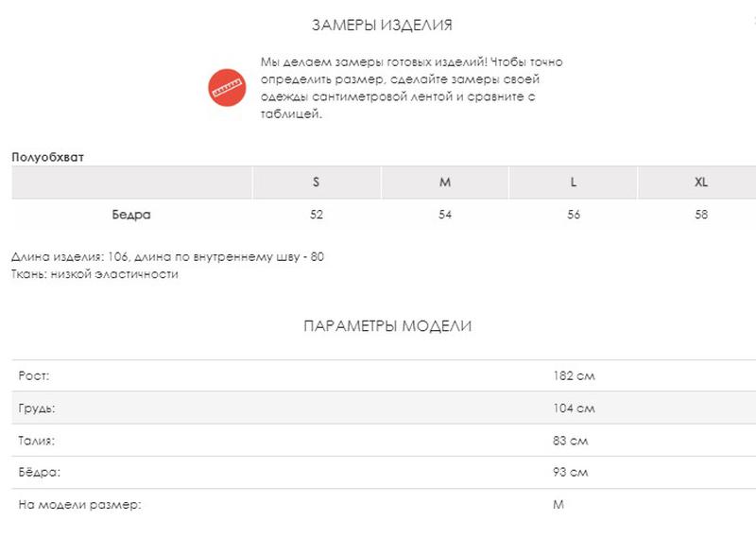The width and height of the screenshot is (756, 539).
Task: Click the ЗАМЕРЫ ИЗДЕЛИЯ heading
Action: coord(382,26)
